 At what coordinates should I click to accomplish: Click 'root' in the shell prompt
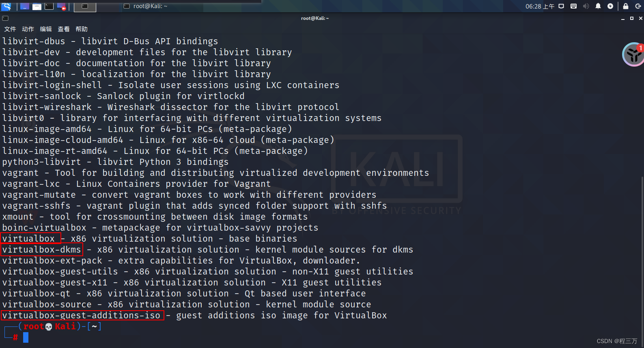tap(34, 326)
